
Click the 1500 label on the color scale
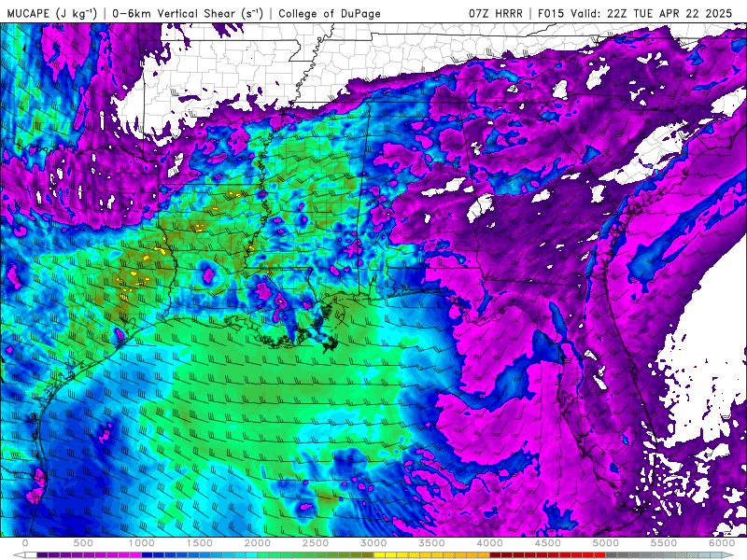point(200,543)
